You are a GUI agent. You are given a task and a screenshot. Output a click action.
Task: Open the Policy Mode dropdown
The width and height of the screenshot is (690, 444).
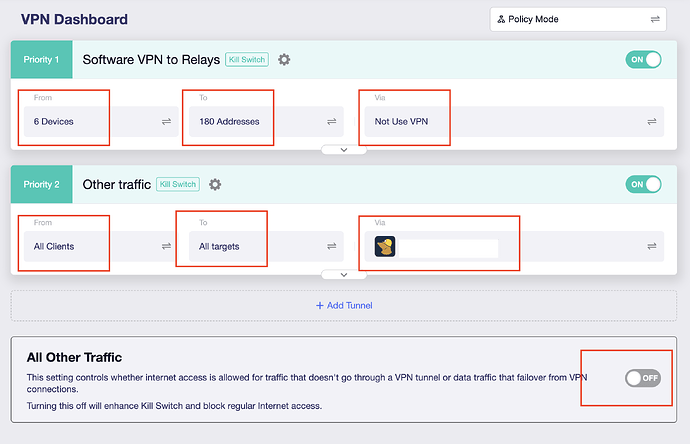[x=577, y=19]
